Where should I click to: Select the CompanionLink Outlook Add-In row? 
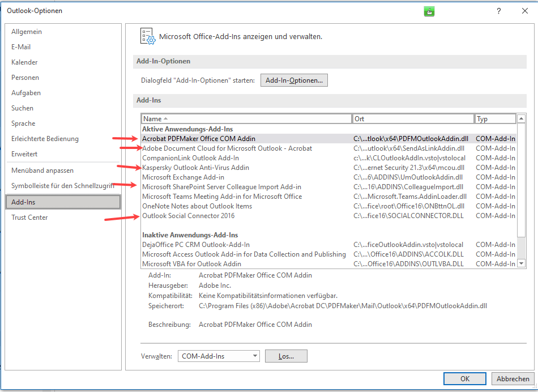pos(328,158)
